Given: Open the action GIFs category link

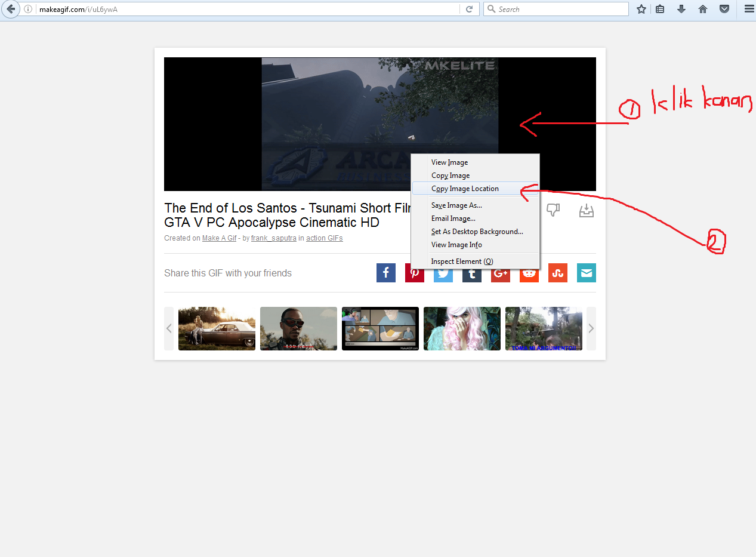Looking at the screenshot, I should [325, 238].
